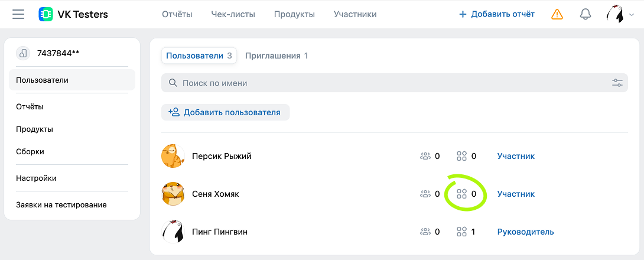Image resolution: width=644 pixels, height=260 pixels.
Task: Click the company icon beside 7437844**
Action: tap(24, 53)
